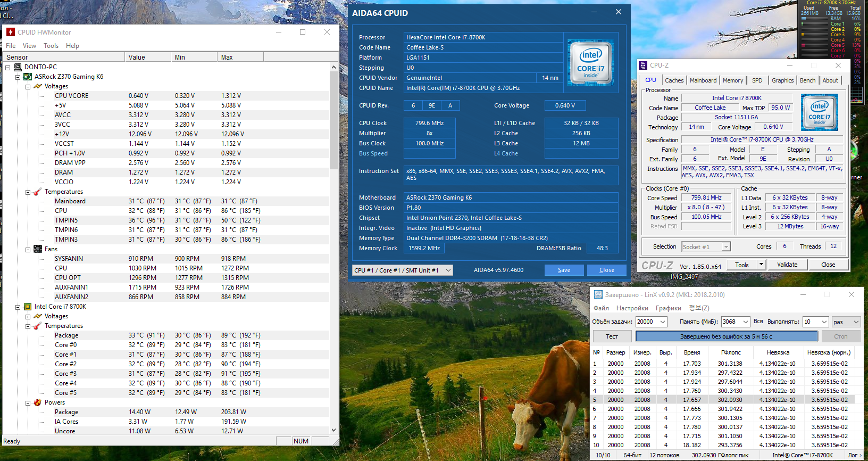Switch to the Caches tab in CPU-Z
The image size is (868, 461).
click(674, 80)
